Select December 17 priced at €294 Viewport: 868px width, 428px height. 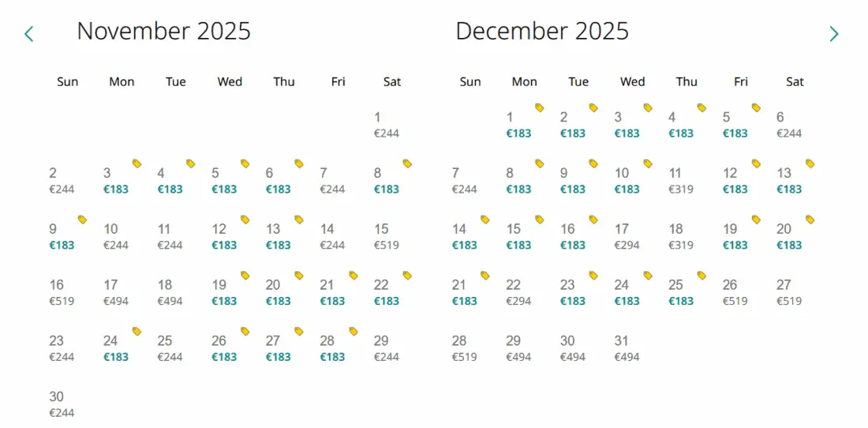(x=627, y=237)
